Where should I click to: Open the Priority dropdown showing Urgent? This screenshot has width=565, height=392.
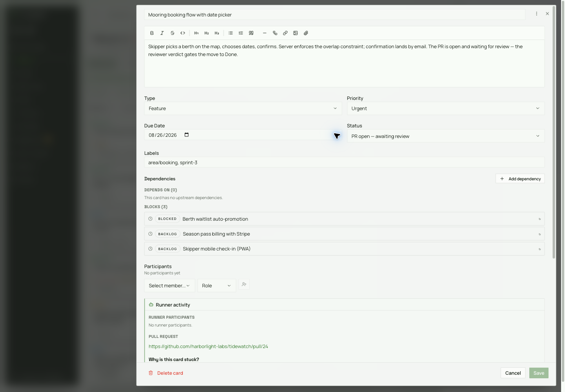pyautogui.click(x=446, y=109)
